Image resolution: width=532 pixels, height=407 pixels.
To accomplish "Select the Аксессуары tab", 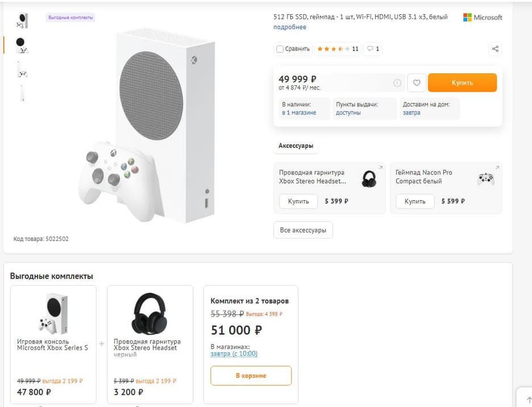I will (296, 146).
